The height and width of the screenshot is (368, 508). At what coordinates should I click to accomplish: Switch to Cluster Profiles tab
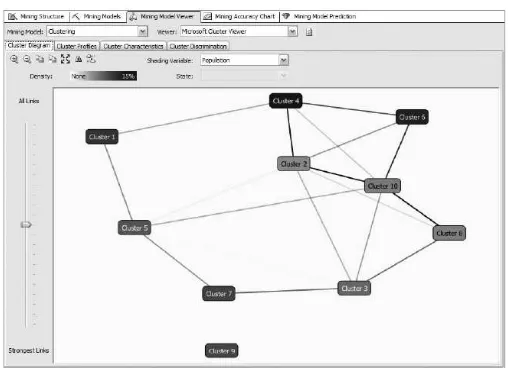(x=77, y=46)
